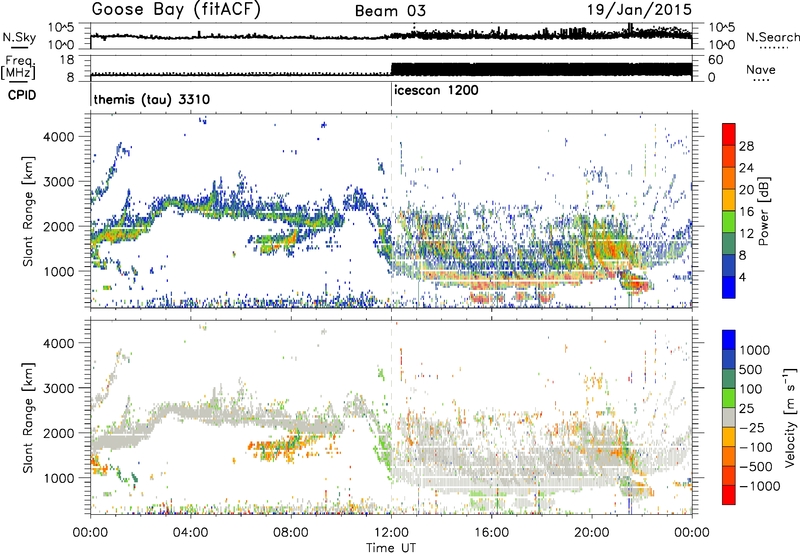Image resolution: width=800 pixels, height=554 pixels.
Task: Click the red bottom of the velocity colorbar
Action: (729, 495)
